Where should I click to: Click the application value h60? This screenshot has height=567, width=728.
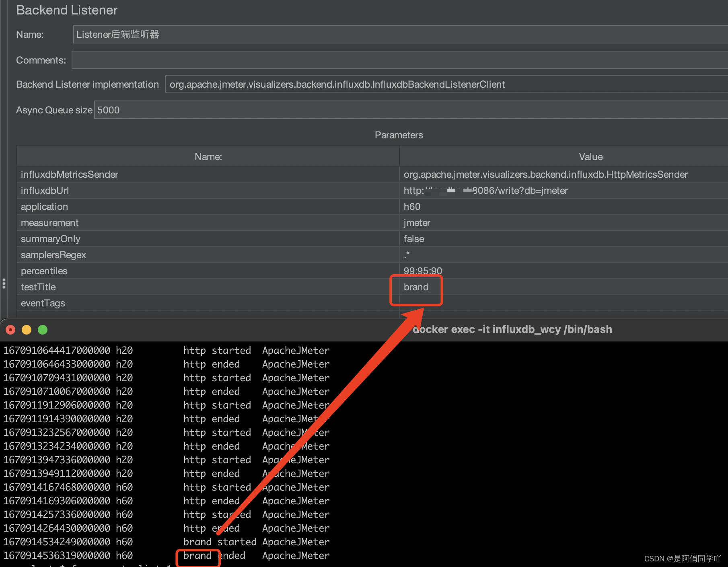click(563, 206)
